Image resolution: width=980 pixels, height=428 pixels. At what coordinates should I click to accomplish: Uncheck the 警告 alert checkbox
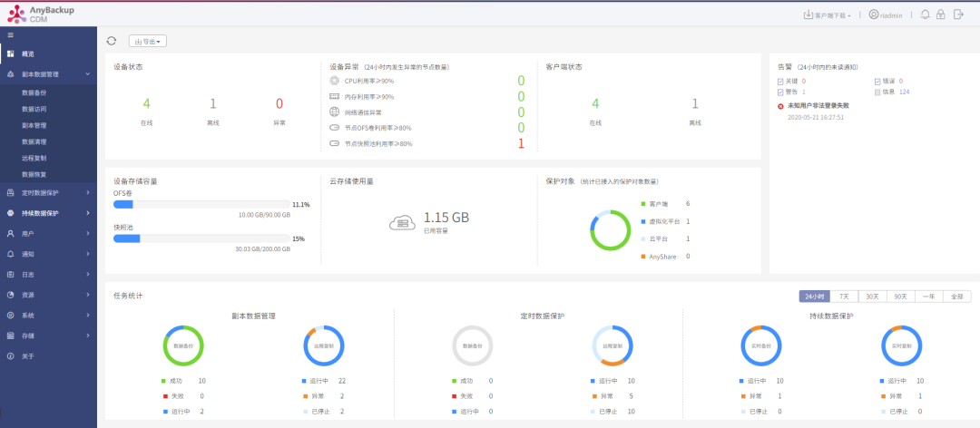(780, 92)
